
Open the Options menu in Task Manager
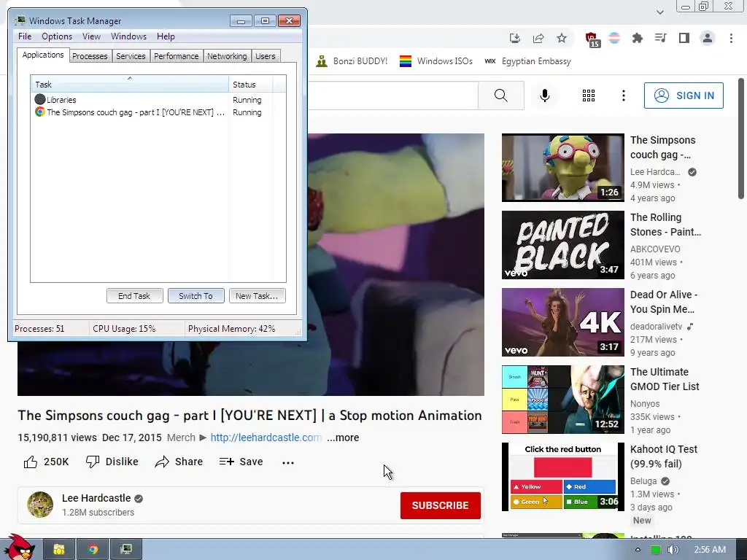point(57,36)
